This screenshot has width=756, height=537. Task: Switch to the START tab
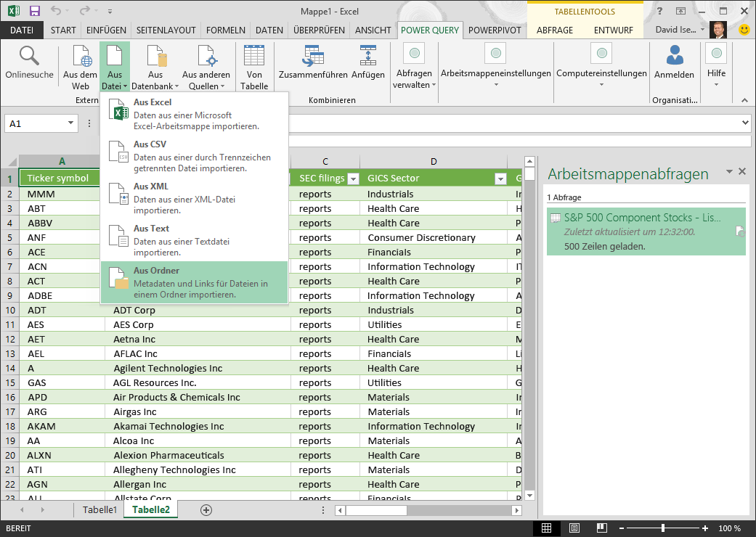pyautogui.click(x=63, y=30)
